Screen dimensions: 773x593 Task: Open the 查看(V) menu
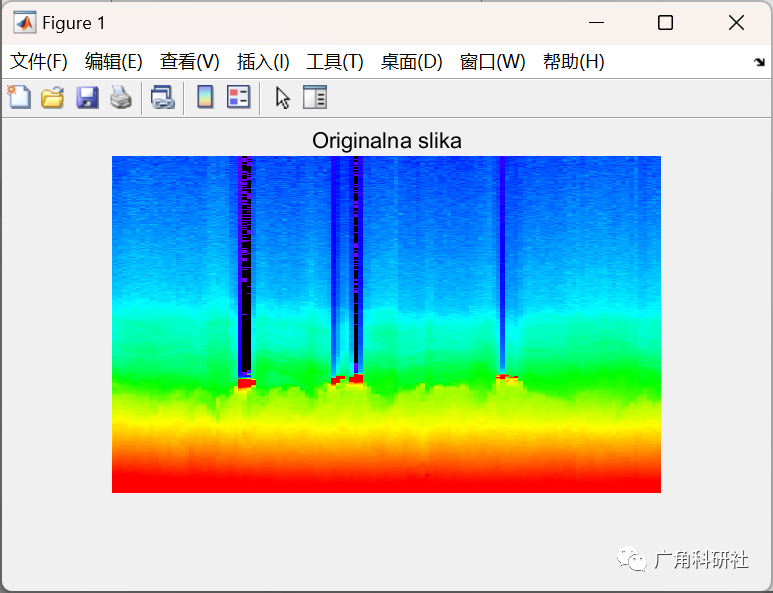coord(190,62)
